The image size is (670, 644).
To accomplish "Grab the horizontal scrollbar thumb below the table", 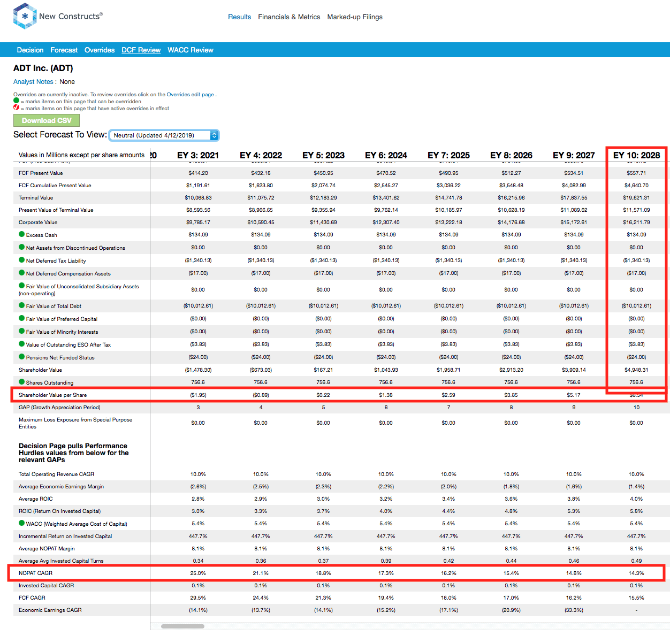I will point(182,626).
